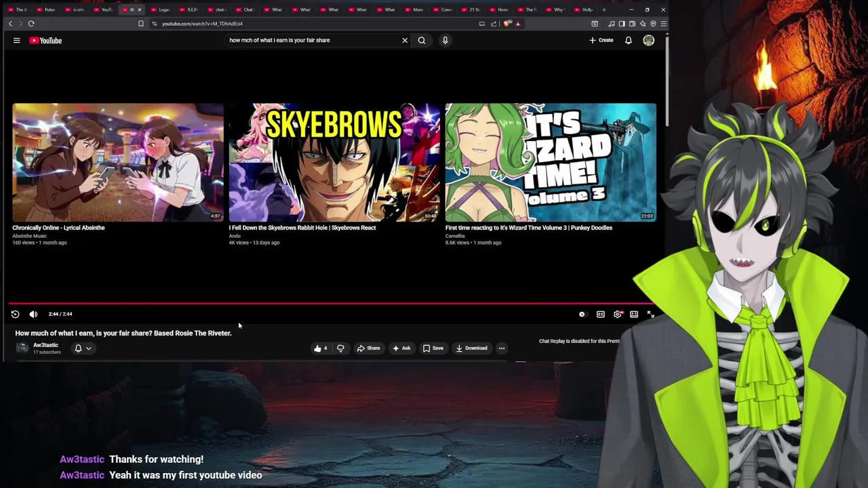Open a new browser tab with plus
Image resolution: width=868 pixels, height=488 pixels.
tap(604, 9)
